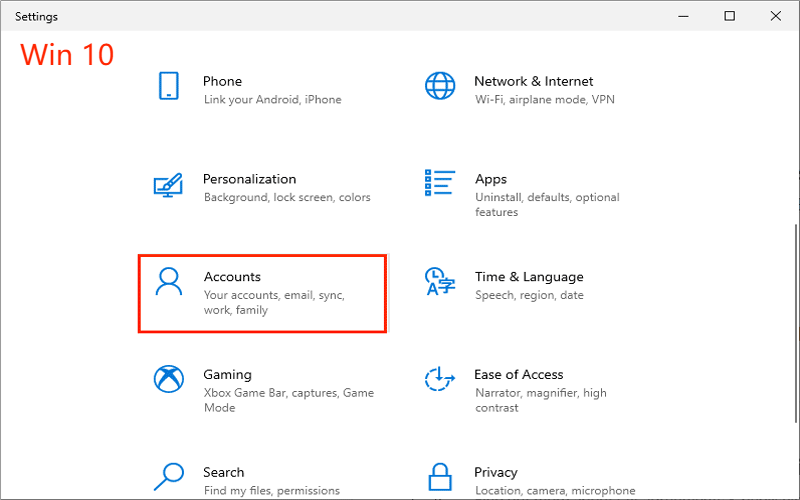Open the Phone settings heading
The image size is (800, 500).
click(222, 81)
